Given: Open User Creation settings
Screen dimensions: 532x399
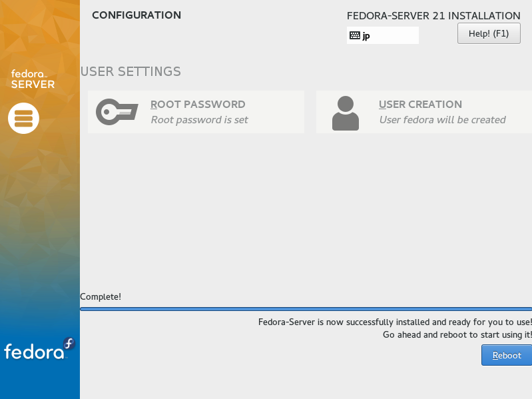Looking at the screenshot, I should pos(423,112).
